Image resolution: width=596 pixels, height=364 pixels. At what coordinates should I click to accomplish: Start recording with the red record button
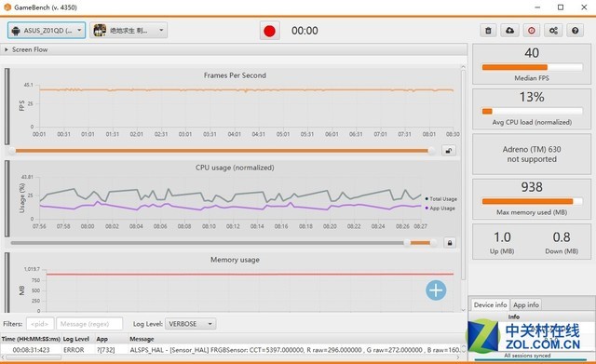pos(269,31)
